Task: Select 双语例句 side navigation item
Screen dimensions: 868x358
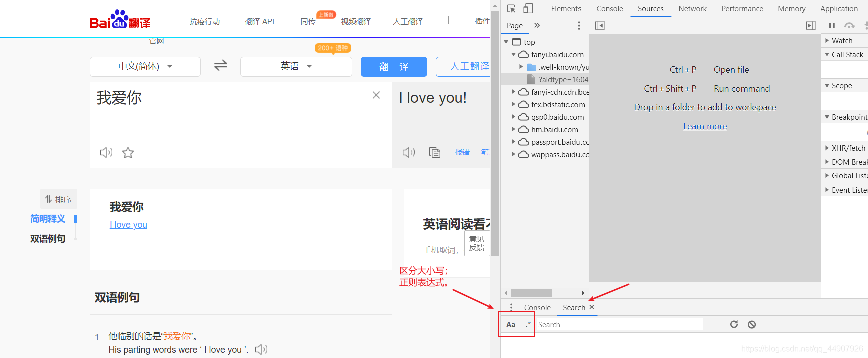Action: tap(48, 239)
